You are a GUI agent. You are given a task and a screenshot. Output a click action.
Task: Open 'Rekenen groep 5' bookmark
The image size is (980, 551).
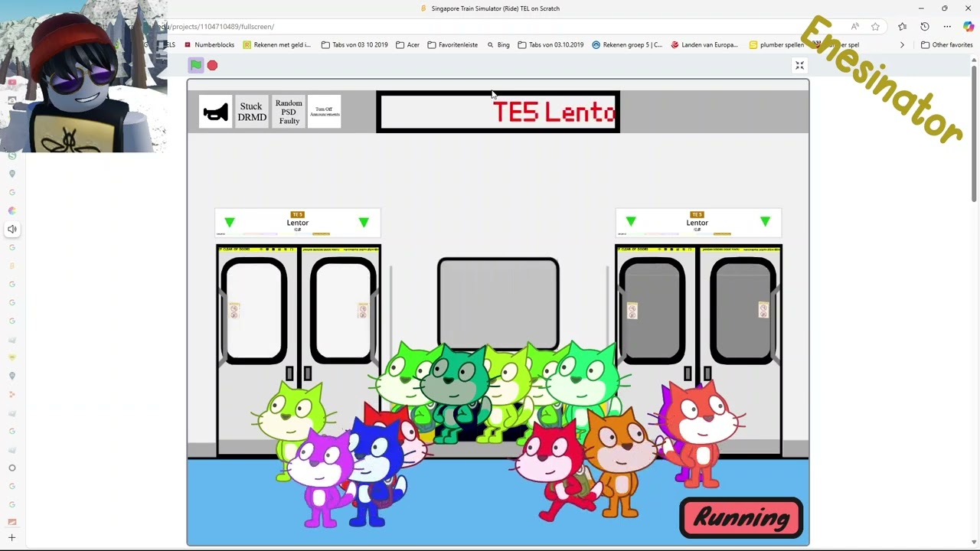tap(627, 44)
